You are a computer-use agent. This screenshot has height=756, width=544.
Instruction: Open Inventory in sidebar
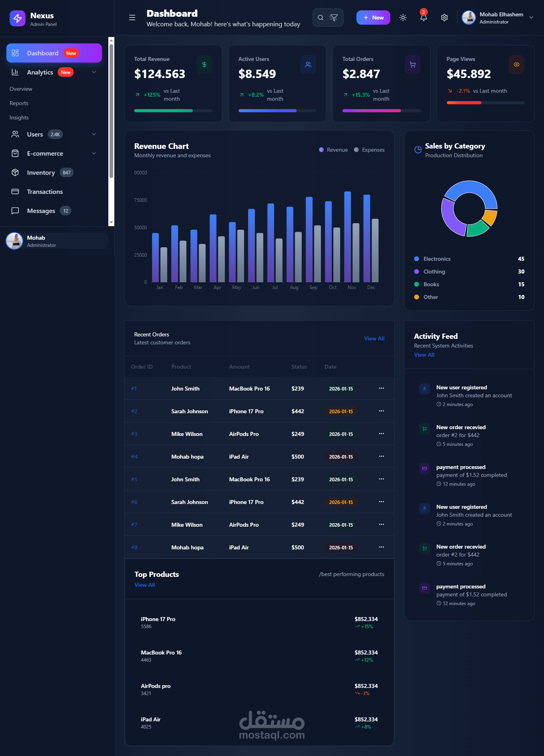point(54,172)
